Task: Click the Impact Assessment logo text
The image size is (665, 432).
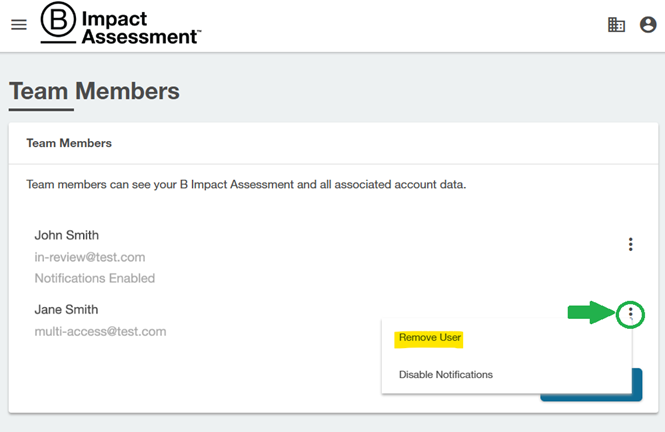Action: pos(140,26)
